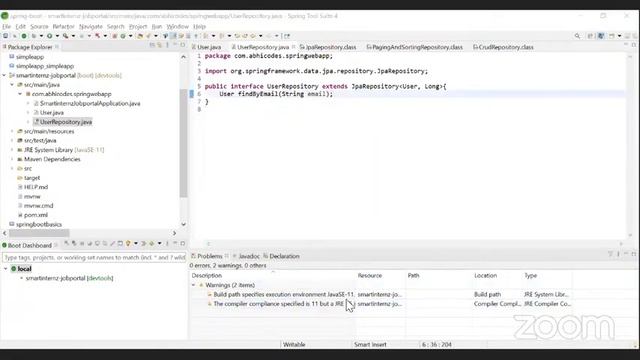Click the Boot Dashboard start/restart icon

coord(67,244)
